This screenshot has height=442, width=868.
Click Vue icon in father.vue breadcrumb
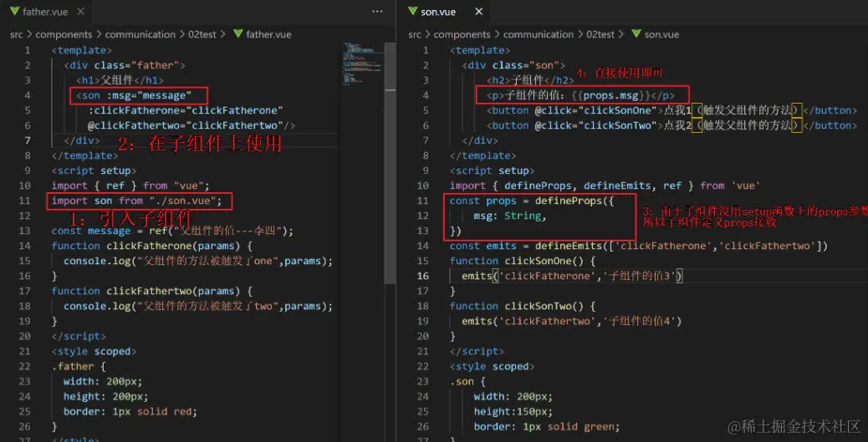pyautogui.click(x=238, y=33)
